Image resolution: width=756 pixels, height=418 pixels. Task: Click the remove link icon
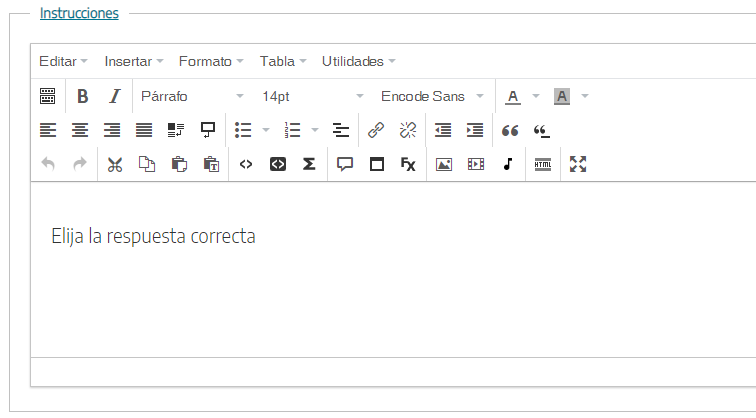[407, 130]
